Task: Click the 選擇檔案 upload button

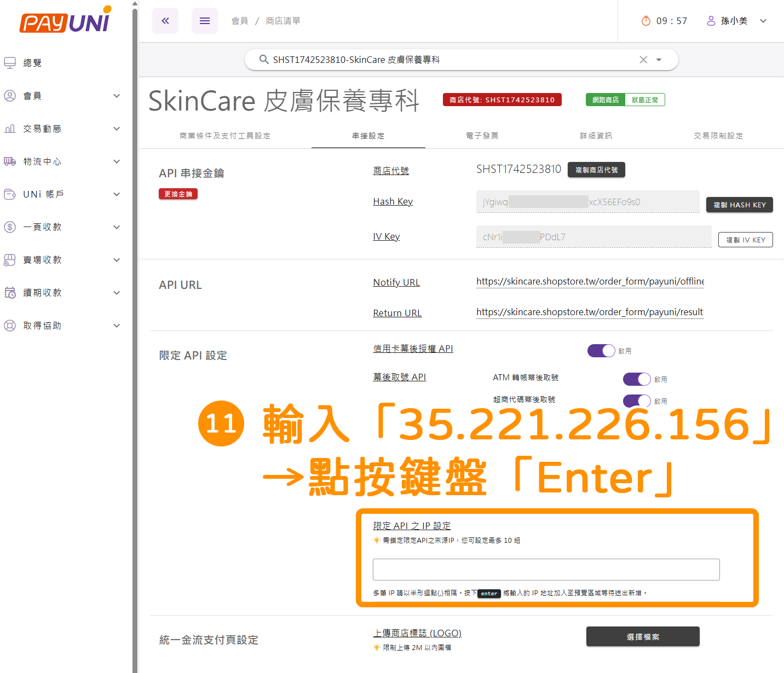Action: [643, 636]
